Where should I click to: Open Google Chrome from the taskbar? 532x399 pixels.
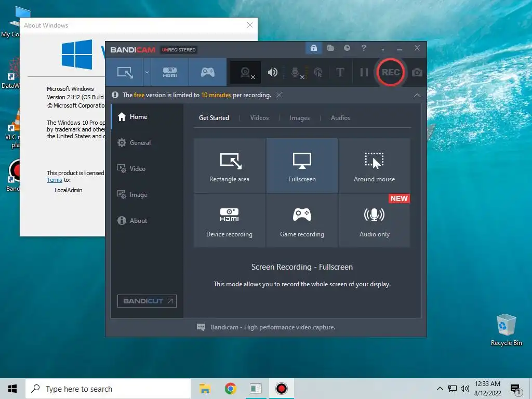tap(230, 389)
